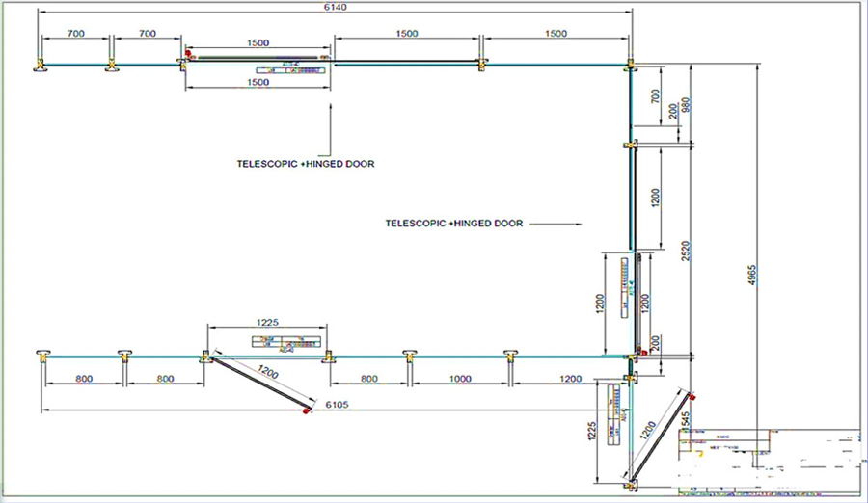Click right TELESCOPIC +HINGED DOOR label with arrow

[454, 223]
